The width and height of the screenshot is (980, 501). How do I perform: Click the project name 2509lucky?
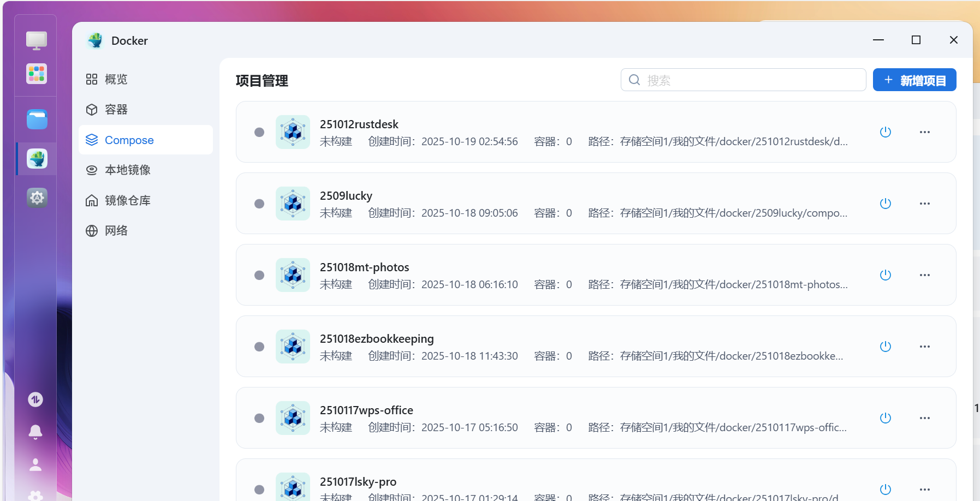tap(346, 196)
